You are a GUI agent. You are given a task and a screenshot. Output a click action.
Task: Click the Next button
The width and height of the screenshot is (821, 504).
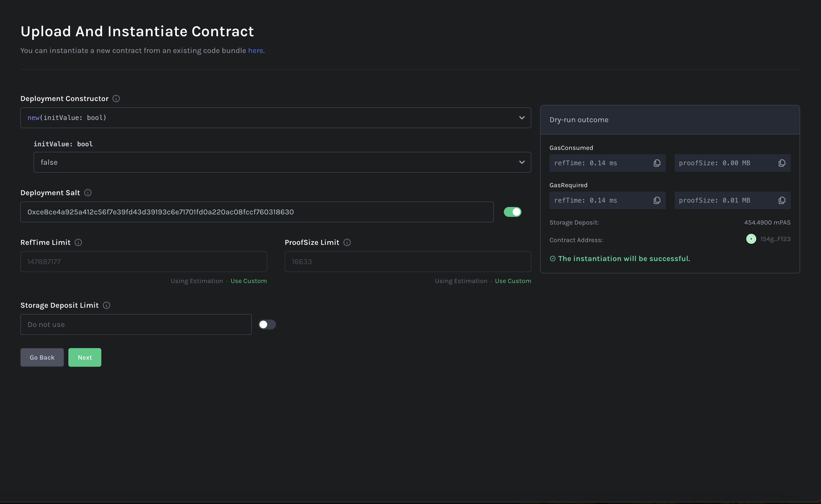click(x=85, y=358)
